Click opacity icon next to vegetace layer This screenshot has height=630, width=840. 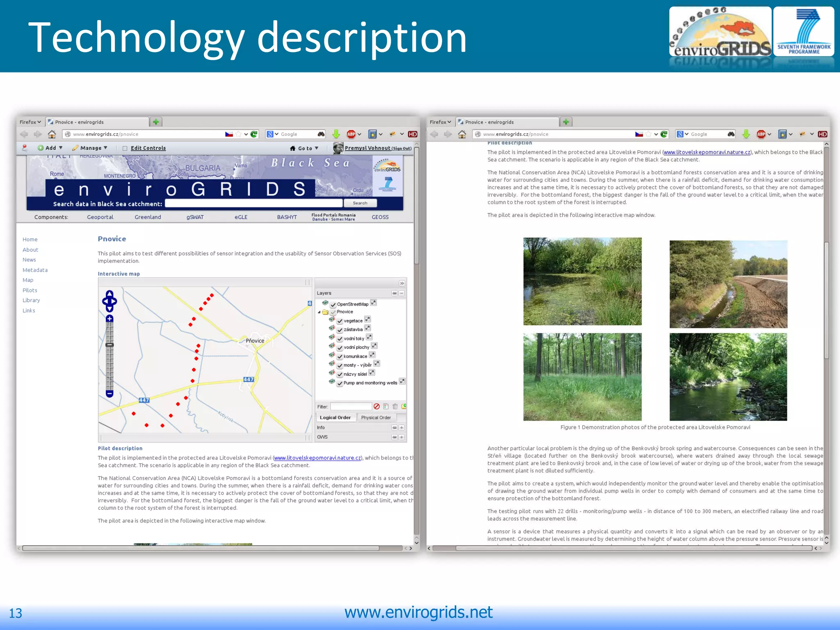(367, 320)
